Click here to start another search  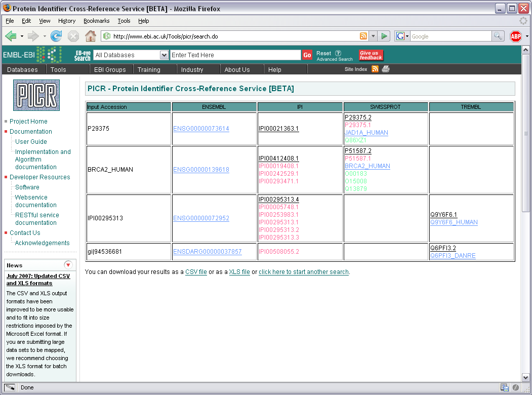click(304, 272)
